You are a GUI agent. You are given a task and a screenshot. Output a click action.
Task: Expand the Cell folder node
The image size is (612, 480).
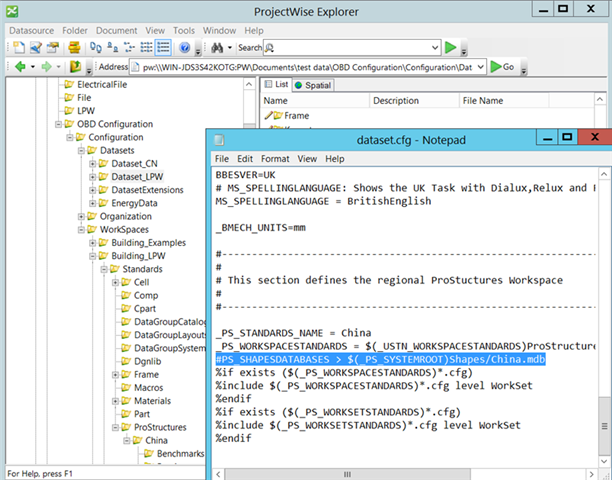pyautogui.click(x=115, y=283)
